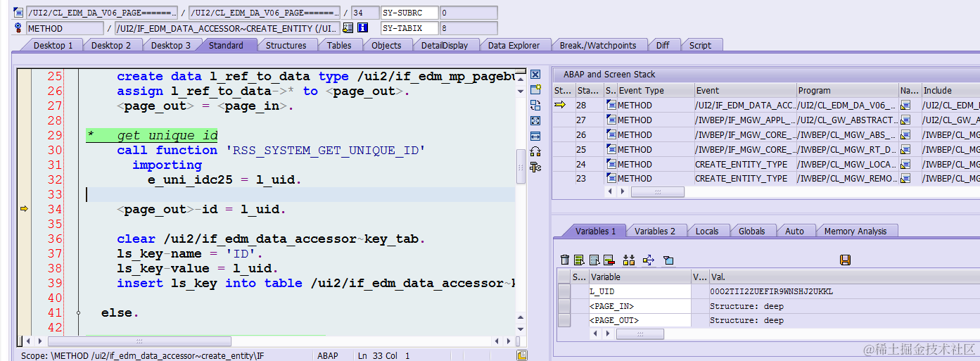Switch to the Desktop 1 tab
The height and width of the screenshot is (361, 980).
(x=53, y=45)
